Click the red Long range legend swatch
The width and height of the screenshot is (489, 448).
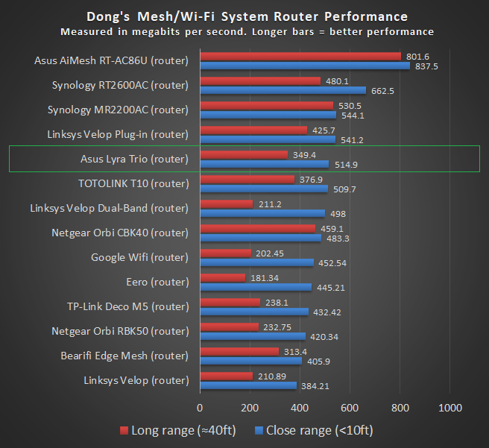pyautogui.click(x=124, y=431)
